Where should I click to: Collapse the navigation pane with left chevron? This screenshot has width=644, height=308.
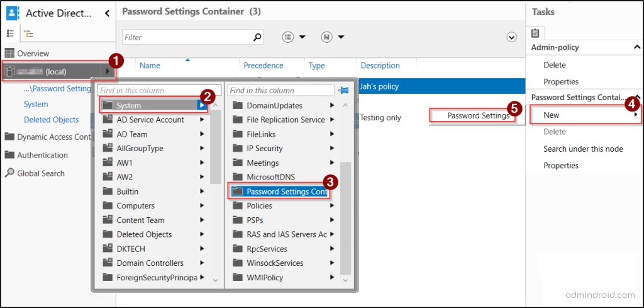click(107, 13)
